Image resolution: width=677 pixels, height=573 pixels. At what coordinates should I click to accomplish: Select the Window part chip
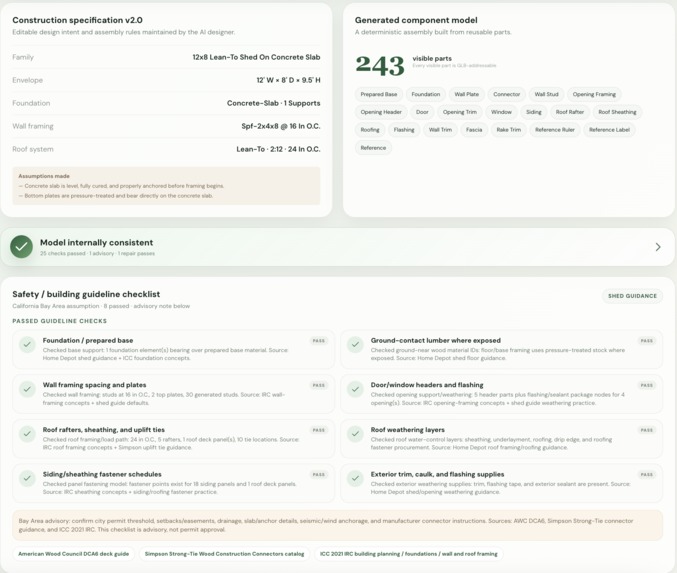coord(501,112)
